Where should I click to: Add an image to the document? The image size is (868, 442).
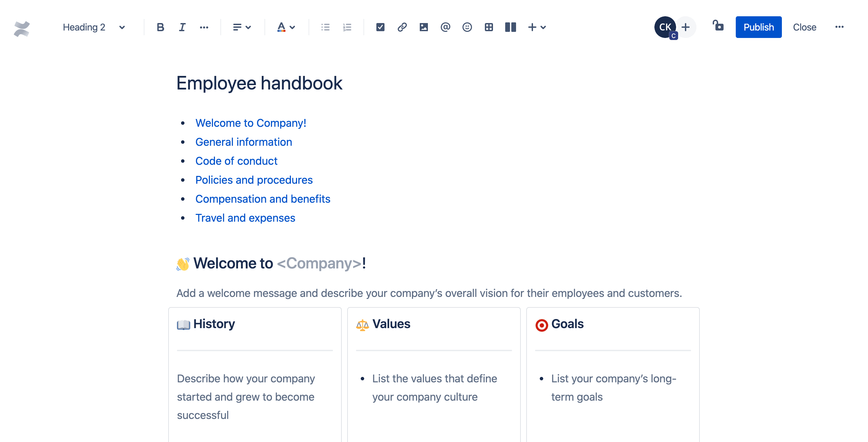(424, 27)
